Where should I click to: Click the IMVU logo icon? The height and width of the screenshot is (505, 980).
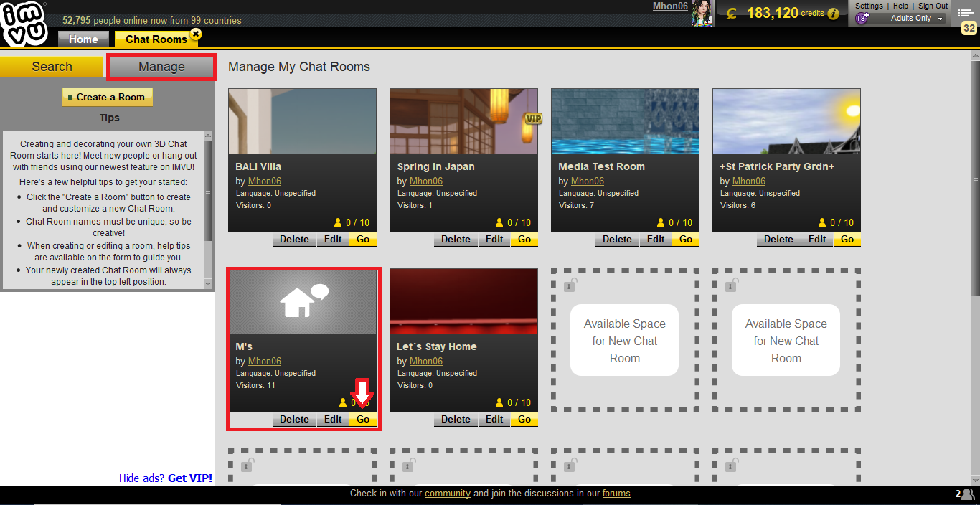(24, 24)
